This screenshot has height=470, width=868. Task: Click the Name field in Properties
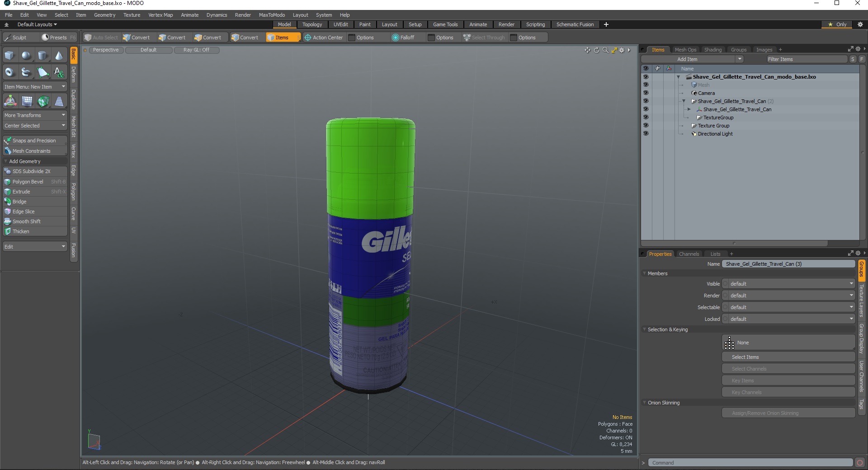pyautogui.click(x=788, y=264)
